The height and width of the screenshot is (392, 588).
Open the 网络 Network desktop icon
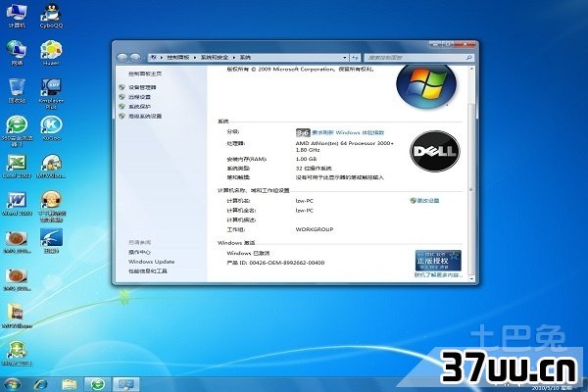(17, 53)
